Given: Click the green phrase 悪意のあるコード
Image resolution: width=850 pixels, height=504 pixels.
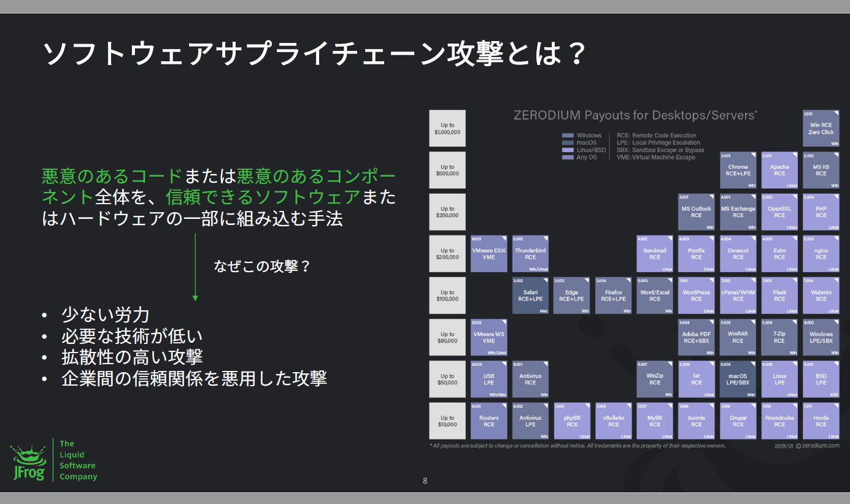Looking at the screenshot, I should (x=112, y=177).
